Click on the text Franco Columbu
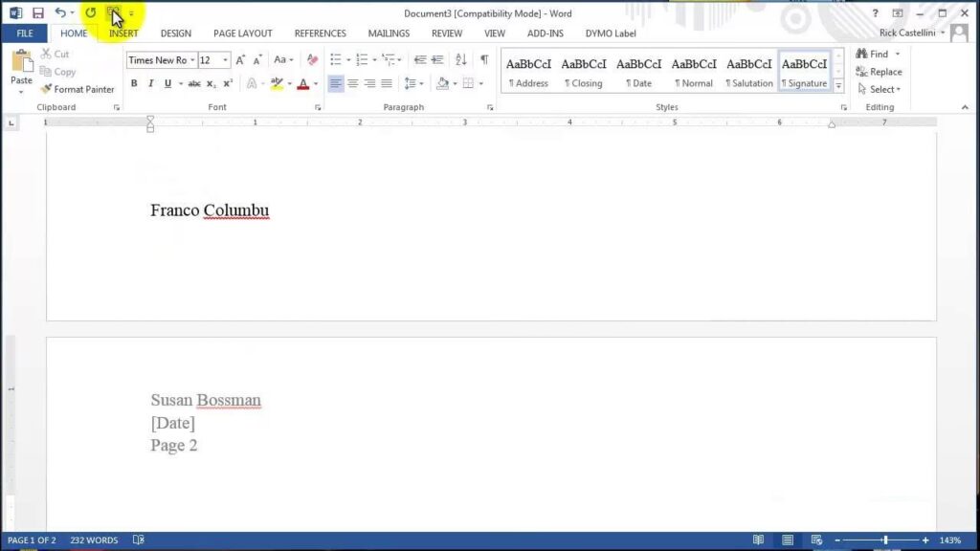 [210, 210]
